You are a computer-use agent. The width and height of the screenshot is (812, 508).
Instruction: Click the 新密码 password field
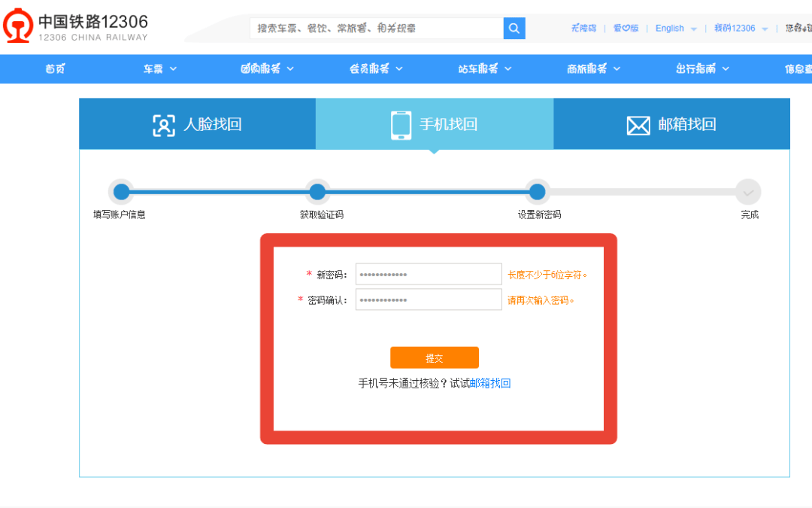pyautogui.click(x=429, y=274)
